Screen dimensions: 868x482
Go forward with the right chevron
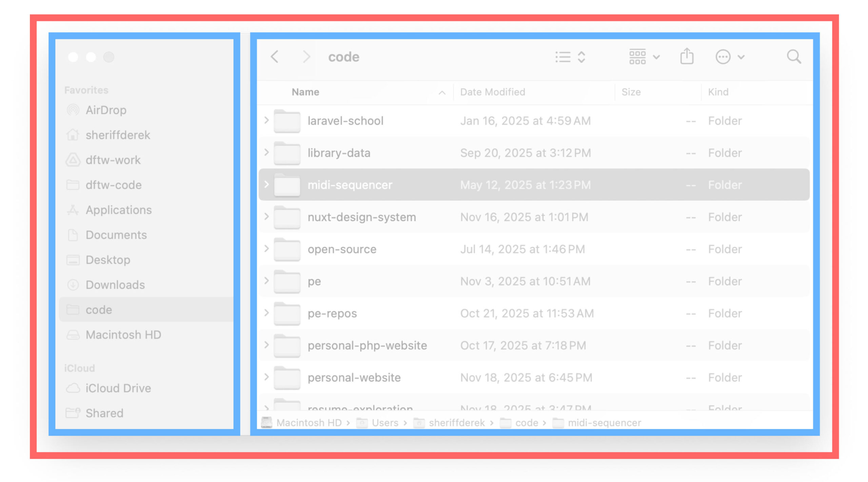306,57
